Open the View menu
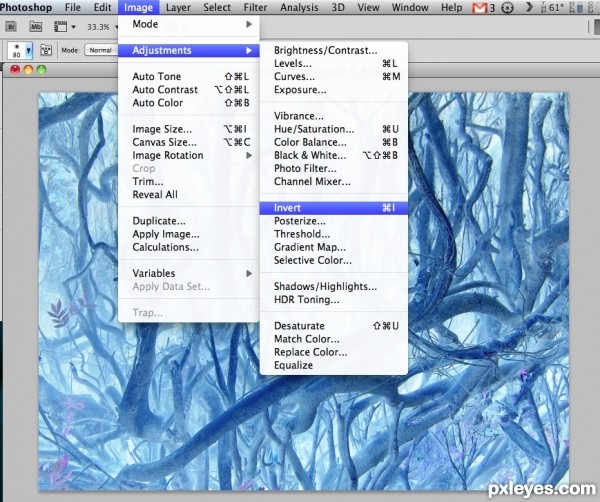 tap(368, 7)
